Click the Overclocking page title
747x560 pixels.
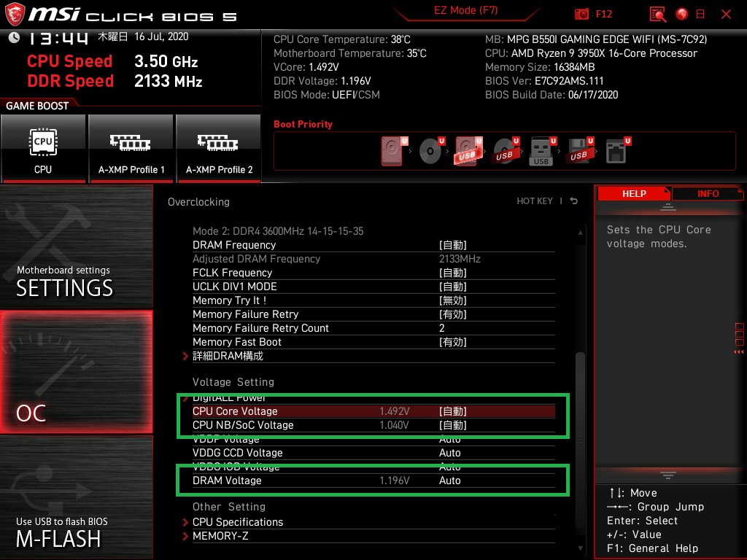(x=198, y=202)
